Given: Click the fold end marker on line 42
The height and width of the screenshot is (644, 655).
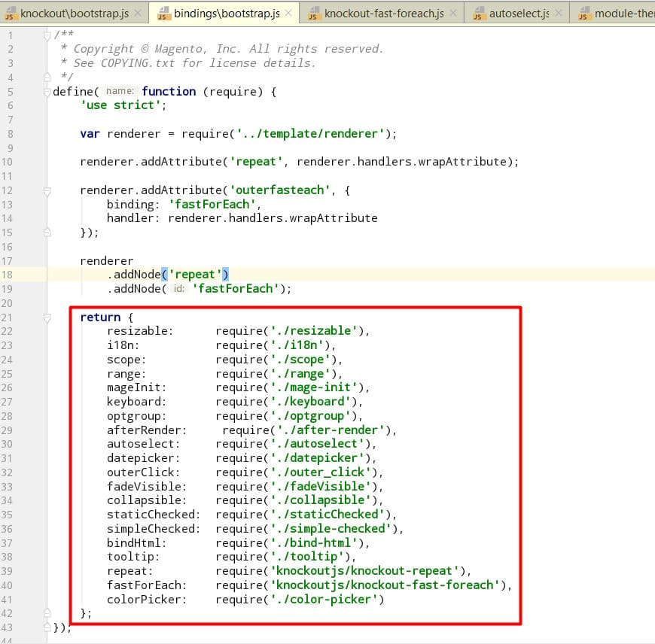Looking at the screenshot, I should 47,613.
